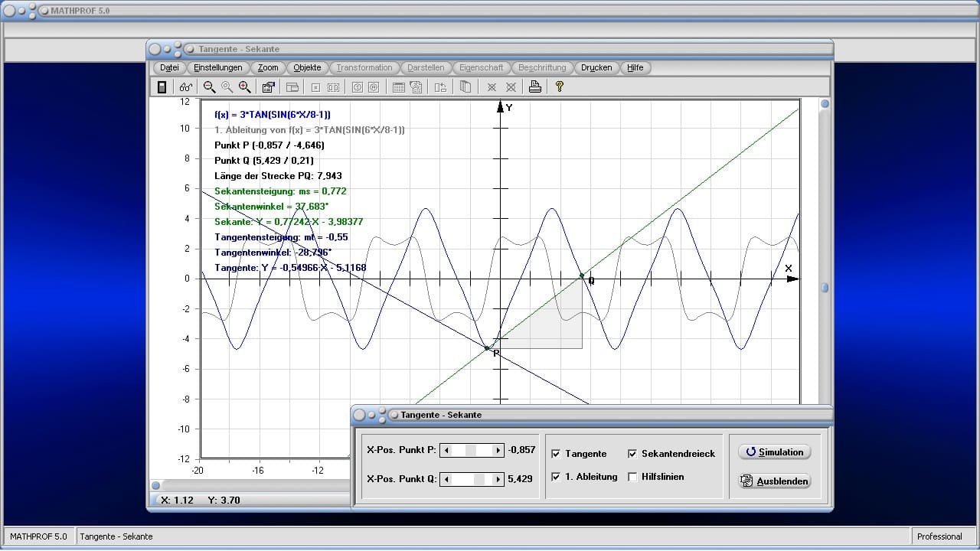Click the first crossed-lines delete icon
The width and height of the screenshot is (980, 551).
coord(492,87)
